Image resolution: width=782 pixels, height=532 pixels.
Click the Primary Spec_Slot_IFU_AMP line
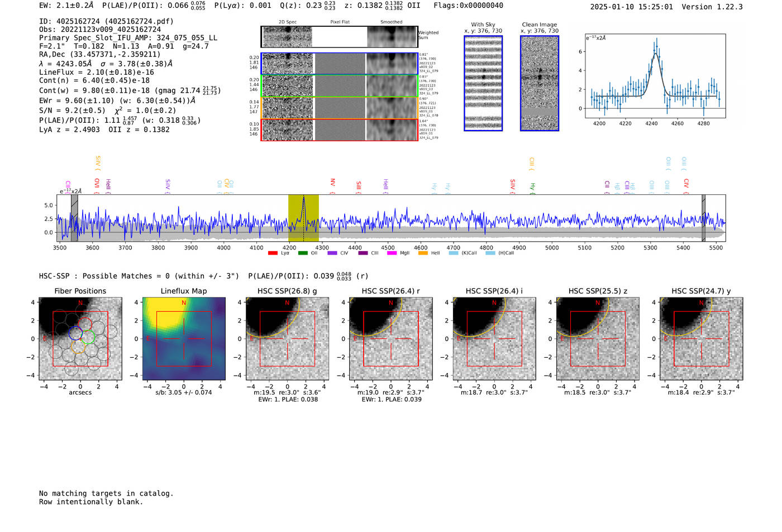[128, 38]
